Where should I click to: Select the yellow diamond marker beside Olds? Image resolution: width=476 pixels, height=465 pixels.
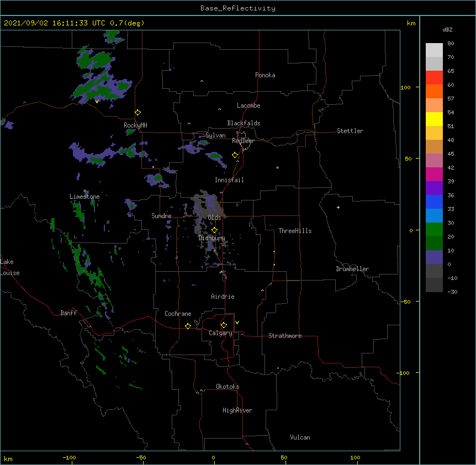tap(215, 230)
